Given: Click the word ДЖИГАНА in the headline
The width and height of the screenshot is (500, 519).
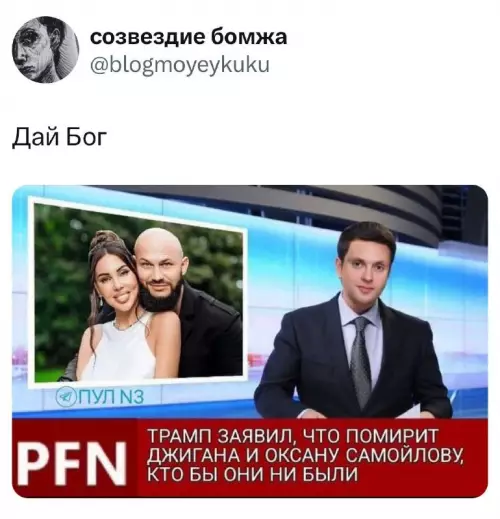Looking at the screenshot, I should point(193,455).
